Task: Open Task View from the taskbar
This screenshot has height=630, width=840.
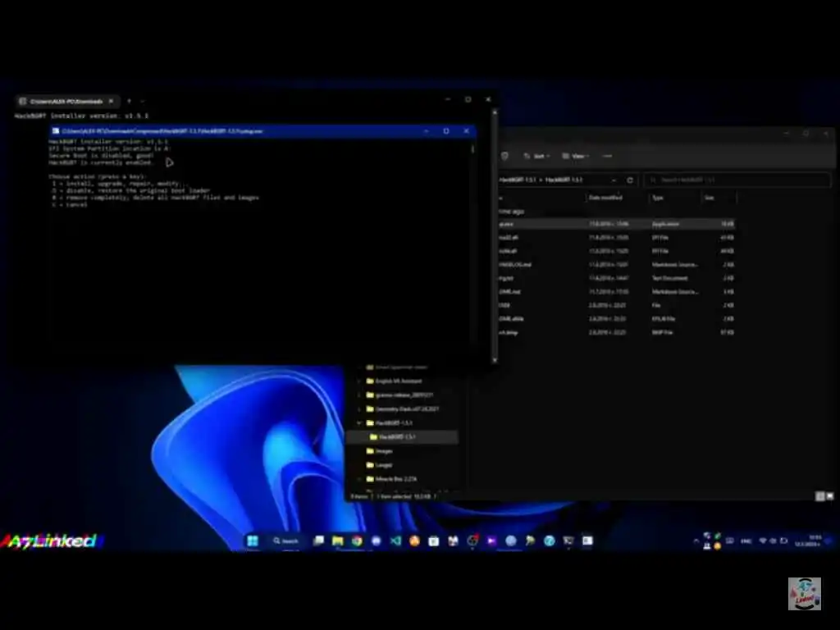Action: 319,541
